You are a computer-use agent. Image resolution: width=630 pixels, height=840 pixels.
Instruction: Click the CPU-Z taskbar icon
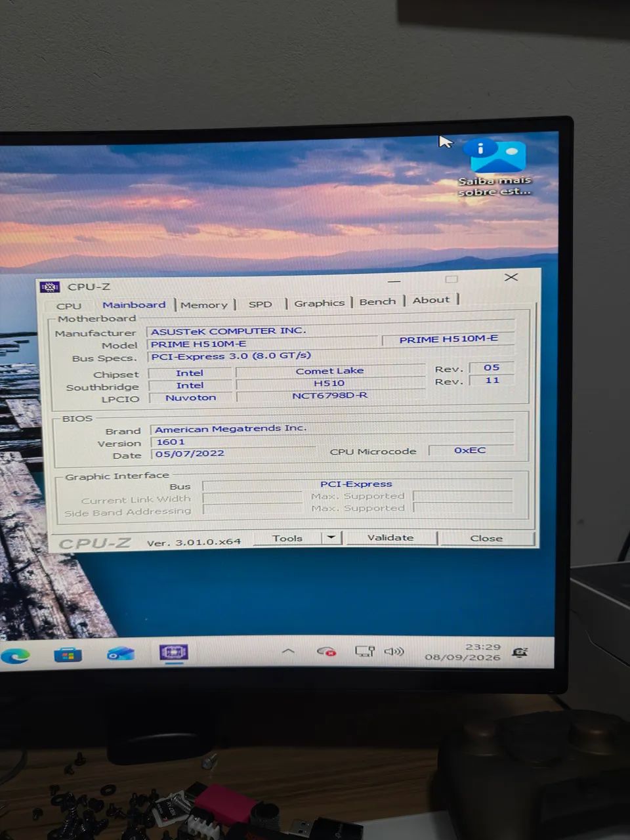coord(173,652)
